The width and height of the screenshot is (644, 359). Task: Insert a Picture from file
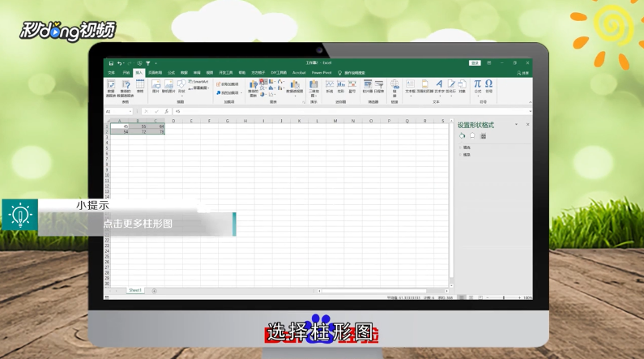click(x=156, y=86)
